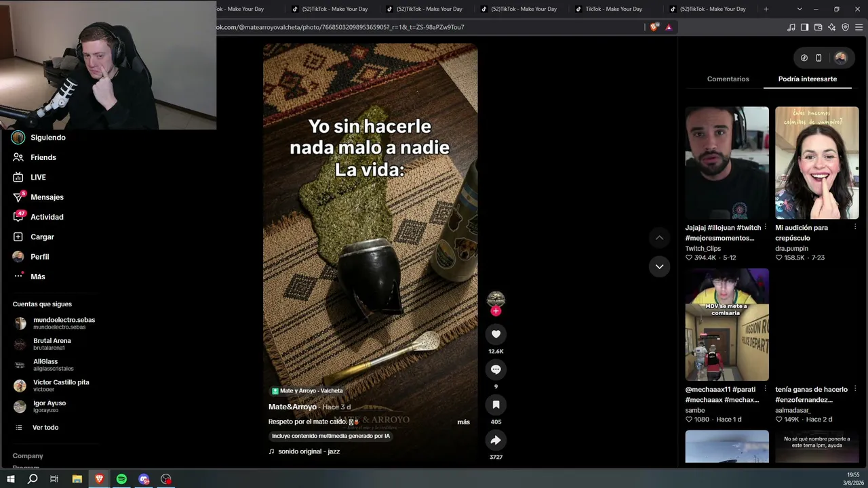Open the Brave VPN shield icon

pos(845,27)
